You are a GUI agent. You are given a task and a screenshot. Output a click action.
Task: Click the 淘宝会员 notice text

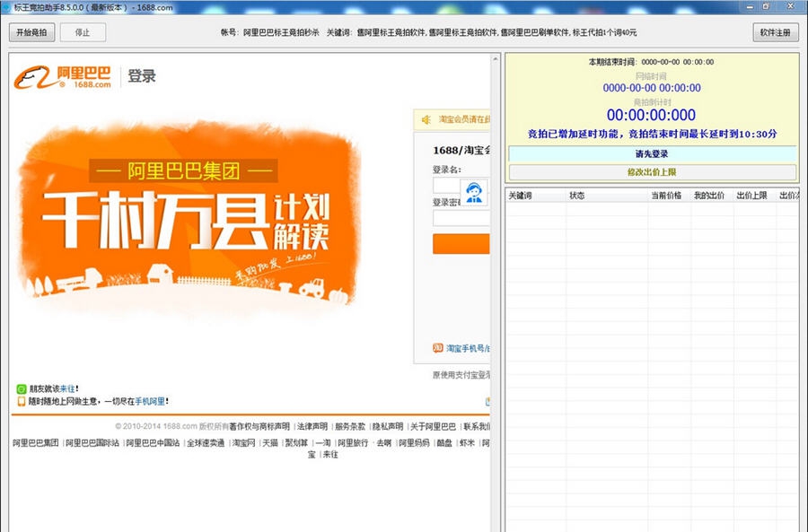coord(464,120)
